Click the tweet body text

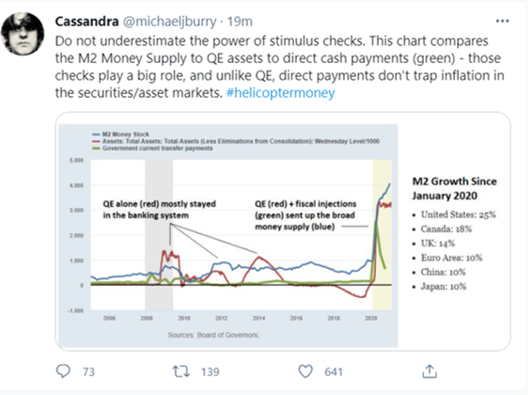(279, 67)
